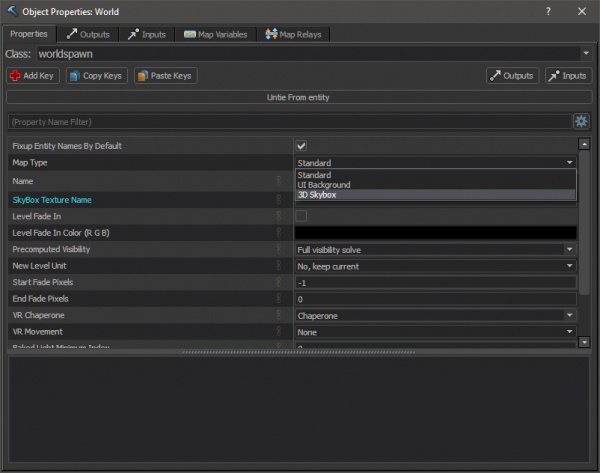
Task: Select Standard from the Map Type list
Action: tap(436, 175)
